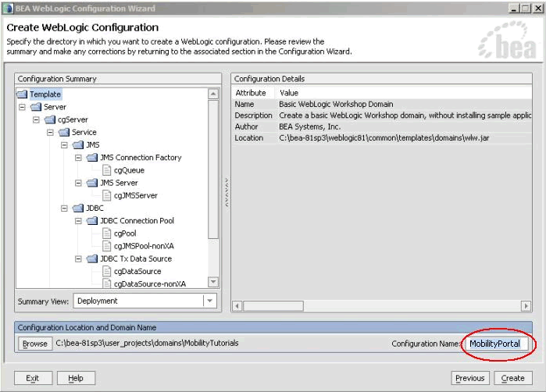Open the Summary View Deployment dropdown

pos(210,301)
